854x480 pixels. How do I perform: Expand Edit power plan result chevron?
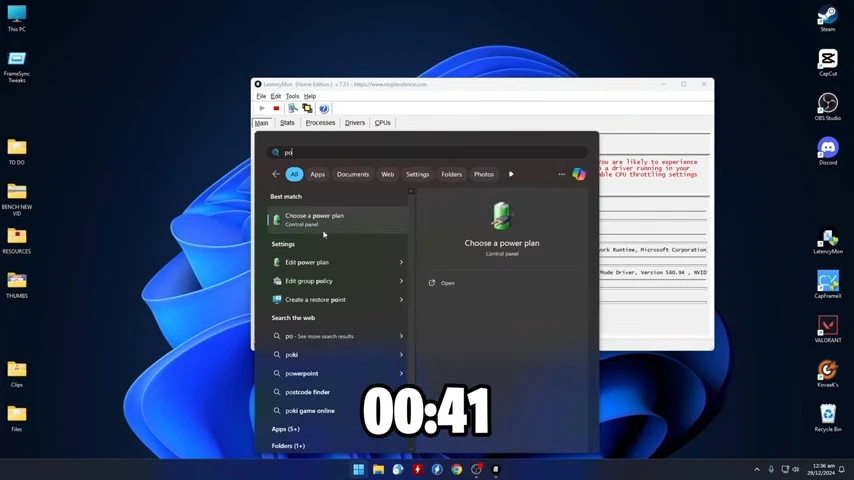(x=401, y=263)
